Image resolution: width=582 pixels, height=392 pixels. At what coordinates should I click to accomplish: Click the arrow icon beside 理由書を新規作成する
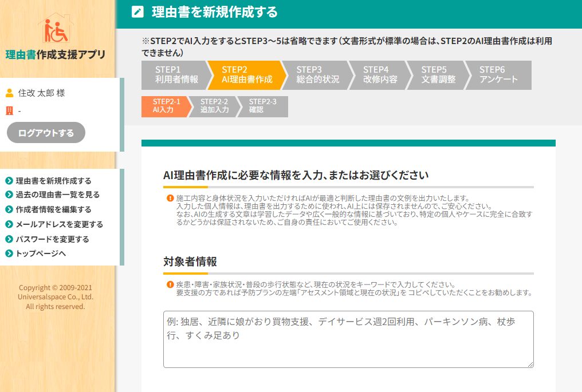9,181
